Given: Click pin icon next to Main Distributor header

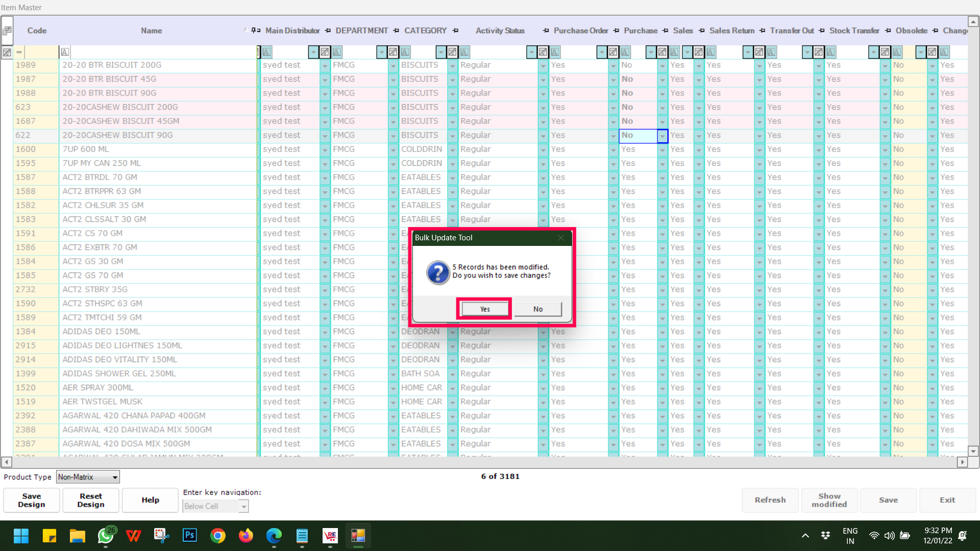Looking at the screenshot, I should [x=328, y=31].
